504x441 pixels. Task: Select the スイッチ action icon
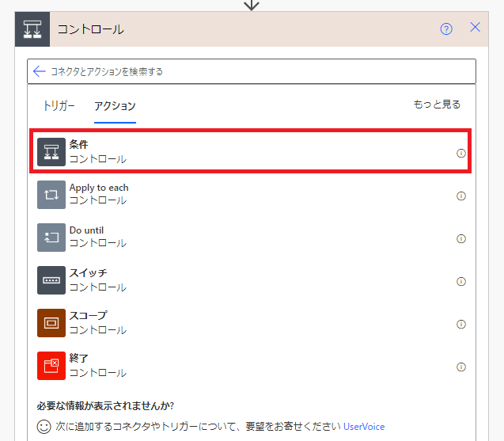click(51, 280)
